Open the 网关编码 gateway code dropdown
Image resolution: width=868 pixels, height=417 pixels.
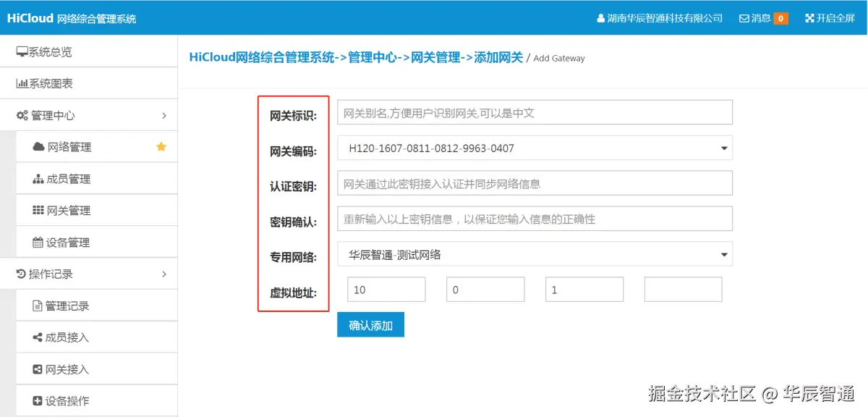point(534,148)
